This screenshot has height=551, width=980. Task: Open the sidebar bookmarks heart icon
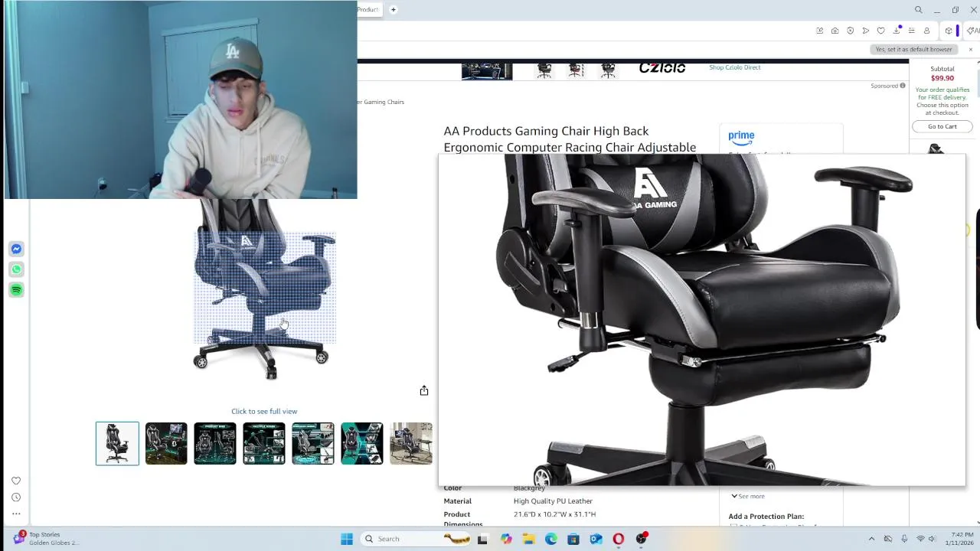tap(16, 481)
